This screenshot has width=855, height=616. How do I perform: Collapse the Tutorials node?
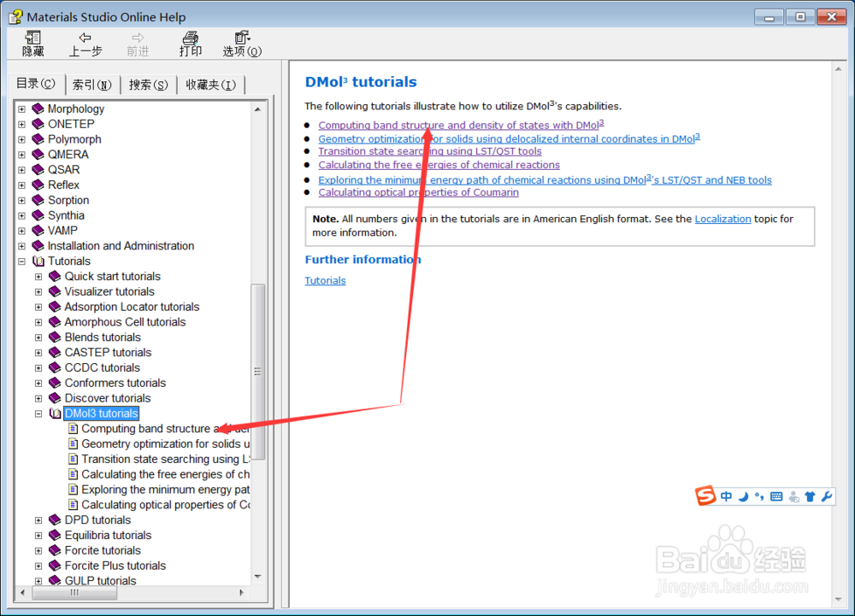[22, 261]
